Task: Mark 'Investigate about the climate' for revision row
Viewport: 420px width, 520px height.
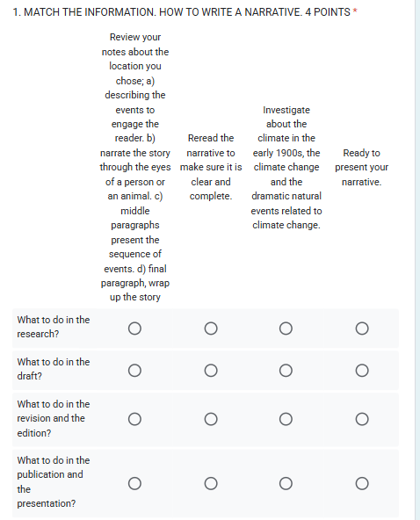Action: [x=286, y=419]
